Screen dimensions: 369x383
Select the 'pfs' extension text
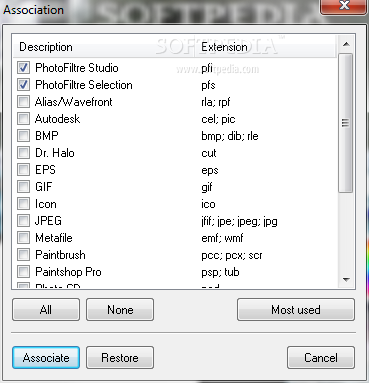[208, 85]
